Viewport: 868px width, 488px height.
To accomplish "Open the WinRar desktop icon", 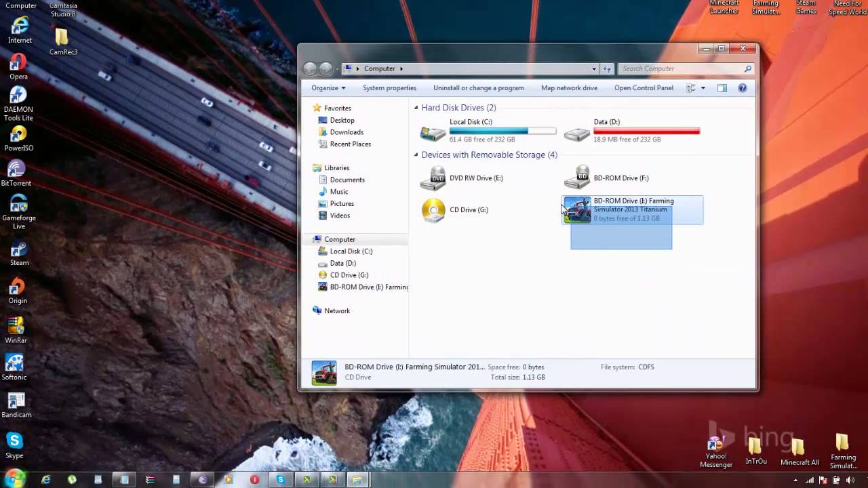I will point(16,330).
